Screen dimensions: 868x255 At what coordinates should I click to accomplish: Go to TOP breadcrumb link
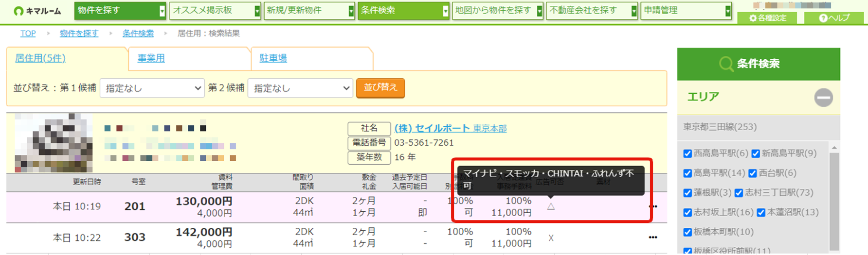[x=28, y=34]
